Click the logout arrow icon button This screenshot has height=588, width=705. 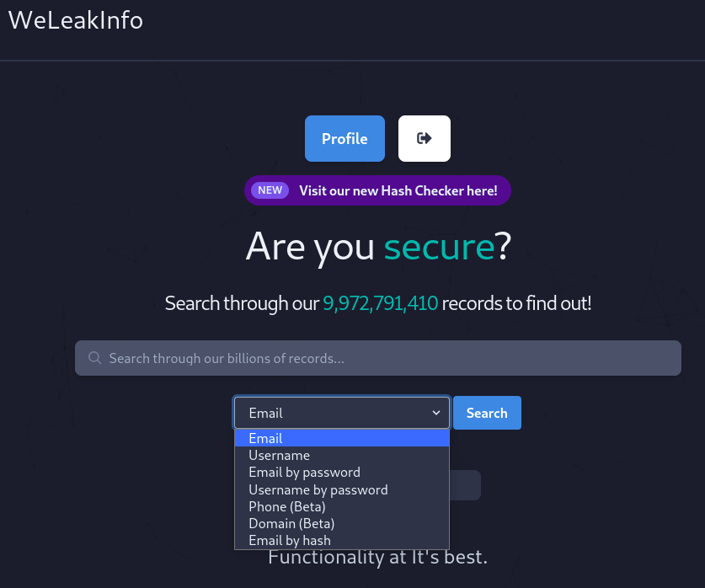(x=425, y=138)
